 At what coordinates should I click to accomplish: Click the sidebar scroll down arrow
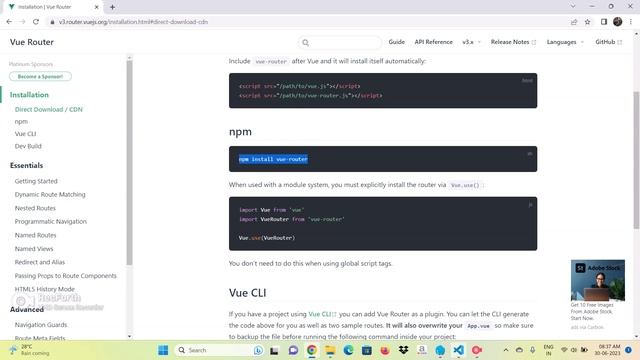click(x=129, y=337)
